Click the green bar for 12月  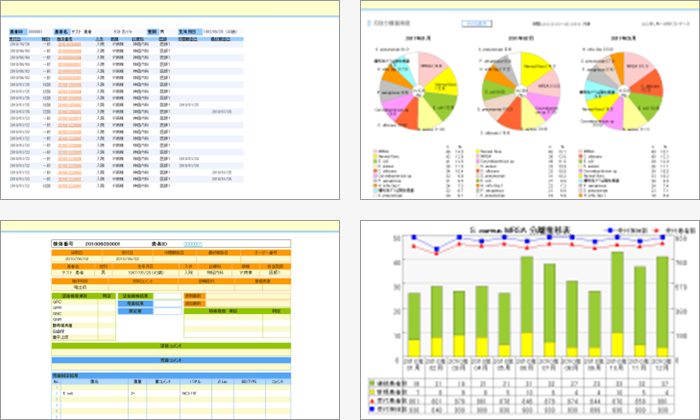click(x=662, y=302)
